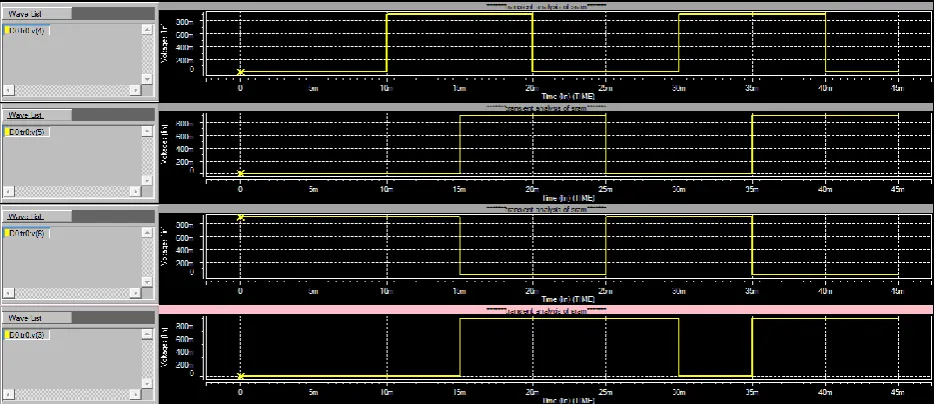Click the up scroll arrow in v(6) wave list
This screenshot has width=937, height=404.
147,232
